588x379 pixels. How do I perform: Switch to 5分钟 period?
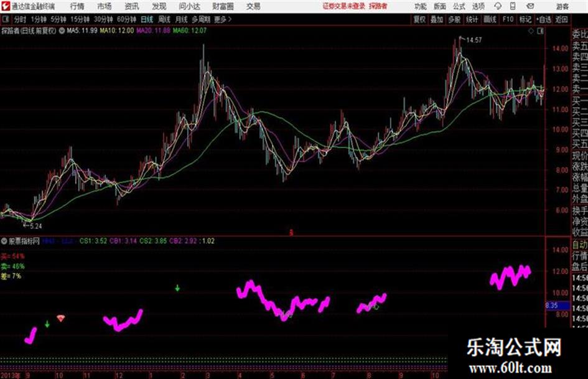[58, 19]
